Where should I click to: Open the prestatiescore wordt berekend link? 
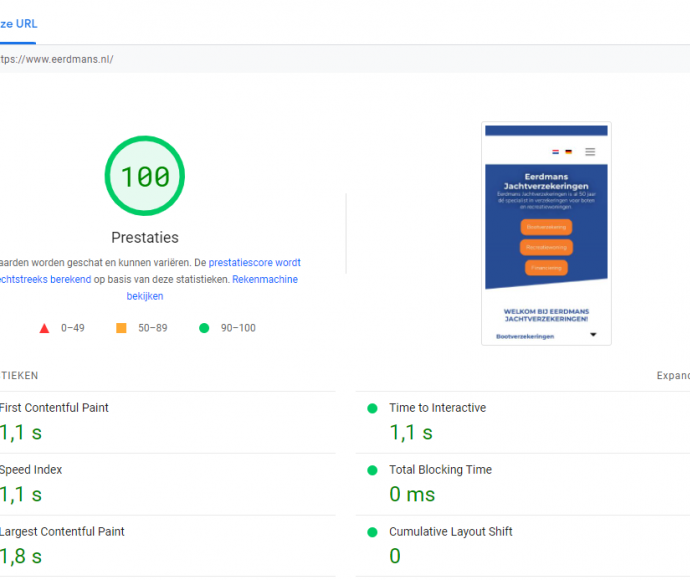(x=254, y=263)
